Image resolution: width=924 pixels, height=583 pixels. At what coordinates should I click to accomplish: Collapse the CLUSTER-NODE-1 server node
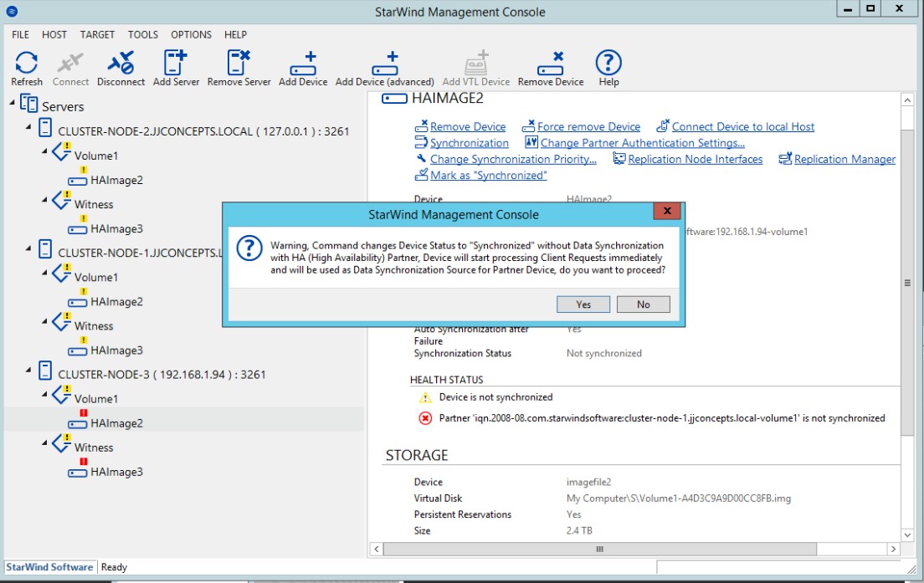(x=28, y=248)
